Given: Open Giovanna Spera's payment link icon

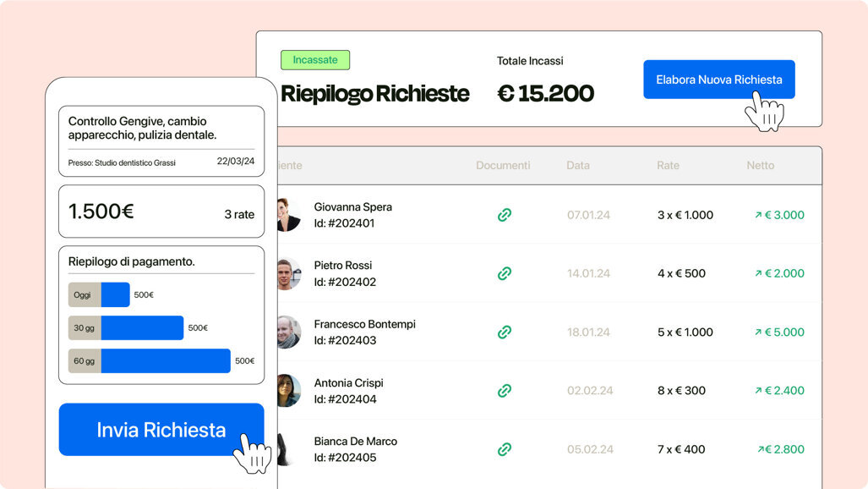Looking at the screenshot, I should (505, 215).
